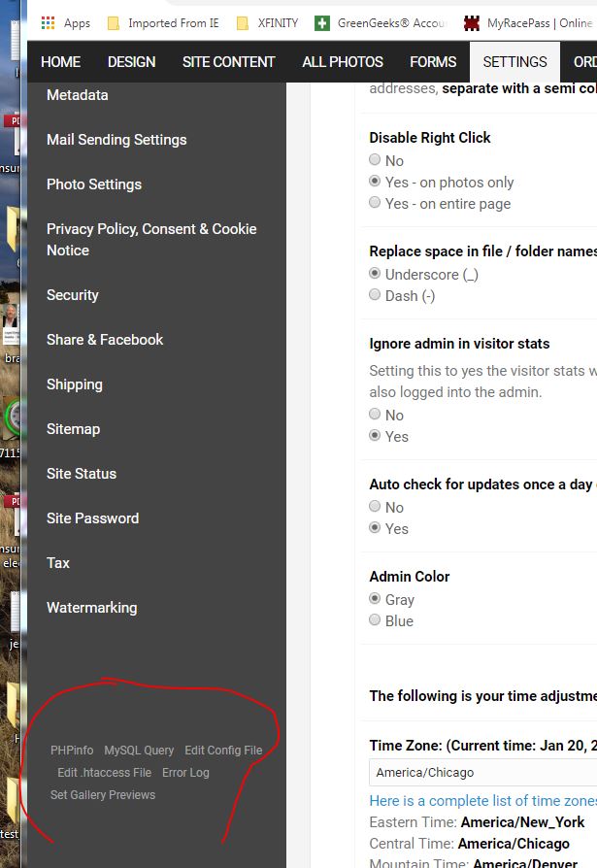Open the Imported From IE bookmark folder
The height and width of the screenshot is (868, 597).
pos(164,22)
